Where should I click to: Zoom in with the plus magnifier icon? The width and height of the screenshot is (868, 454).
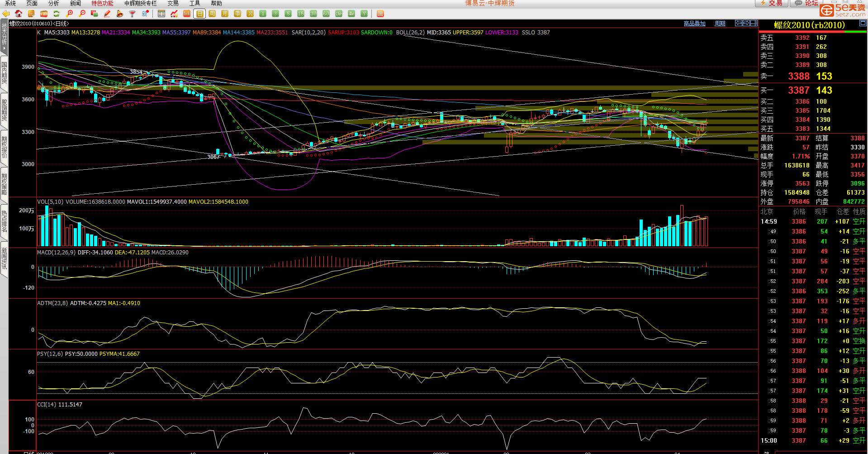(69, 14)
